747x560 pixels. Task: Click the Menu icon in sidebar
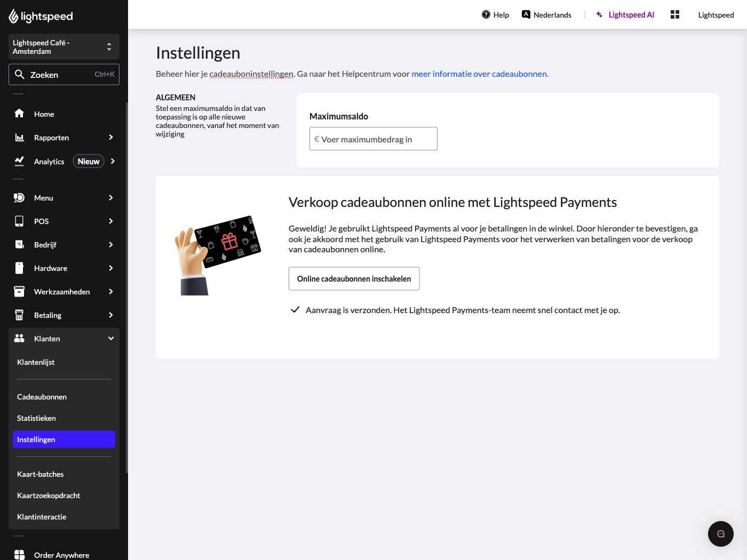click(19, 198)
